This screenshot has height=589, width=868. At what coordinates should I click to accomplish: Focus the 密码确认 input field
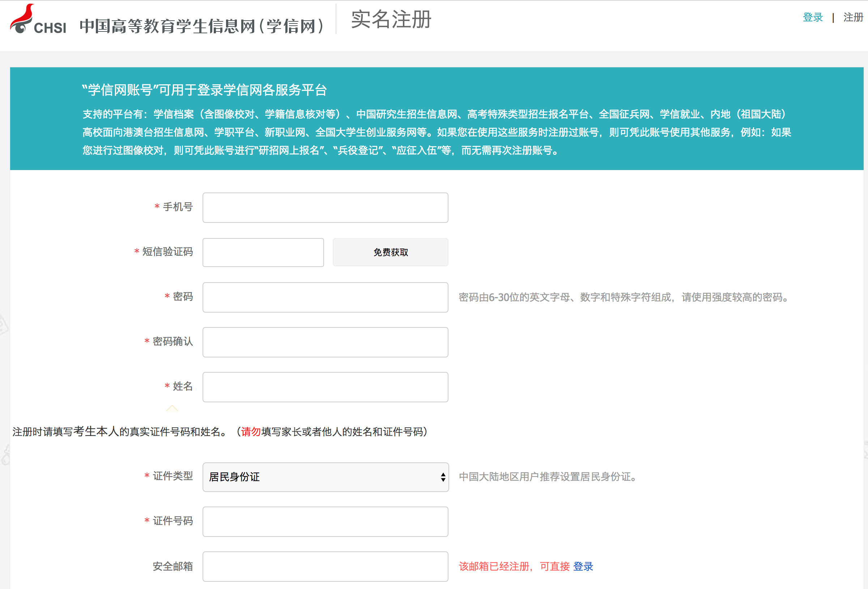click(325, 342)
